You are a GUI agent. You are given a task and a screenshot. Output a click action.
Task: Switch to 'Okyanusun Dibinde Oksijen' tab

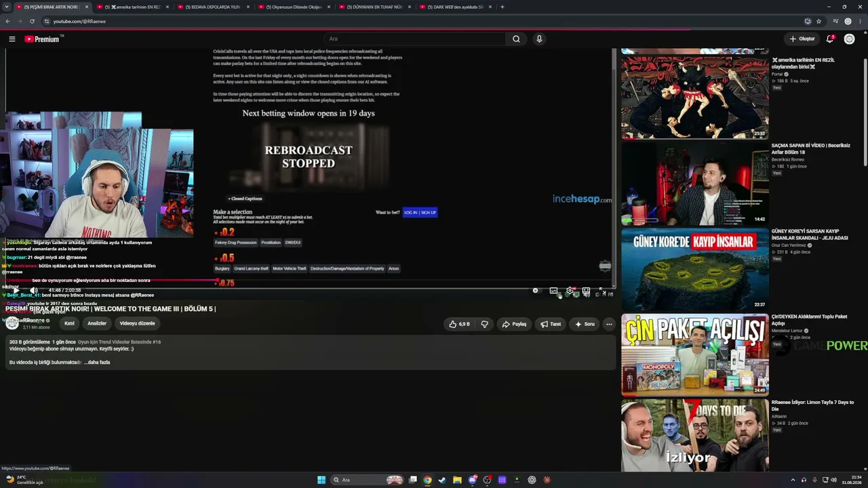point(294,7)
